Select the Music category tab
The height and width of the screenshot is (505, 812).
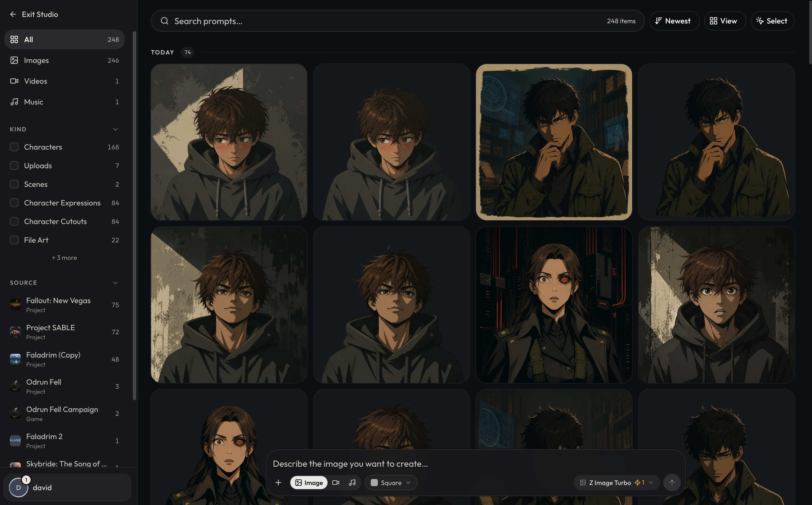[x=65, y=101]
